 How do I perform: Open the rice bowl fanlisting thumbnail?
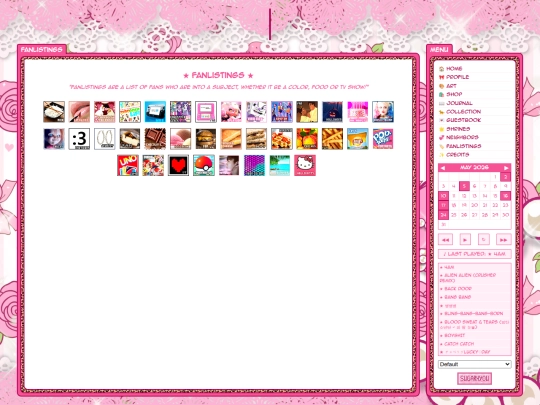pos(54,112)
